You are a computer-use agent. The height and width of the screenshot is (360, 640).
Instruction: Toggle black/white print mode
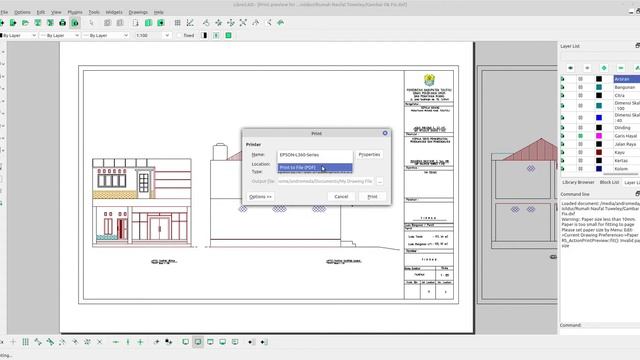click(x=204, y=36)
